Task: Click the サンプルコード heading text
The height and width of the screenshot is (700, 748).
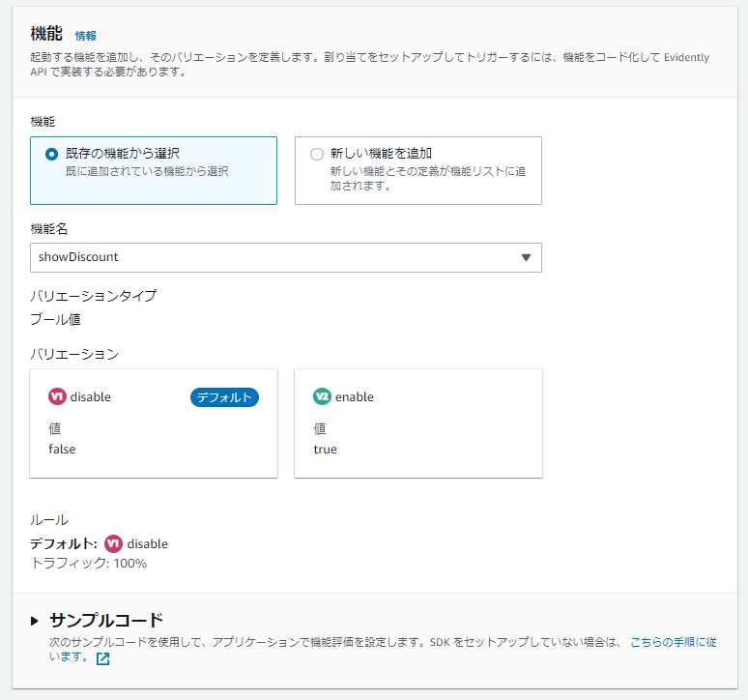Action: click(x=106, y=621)
